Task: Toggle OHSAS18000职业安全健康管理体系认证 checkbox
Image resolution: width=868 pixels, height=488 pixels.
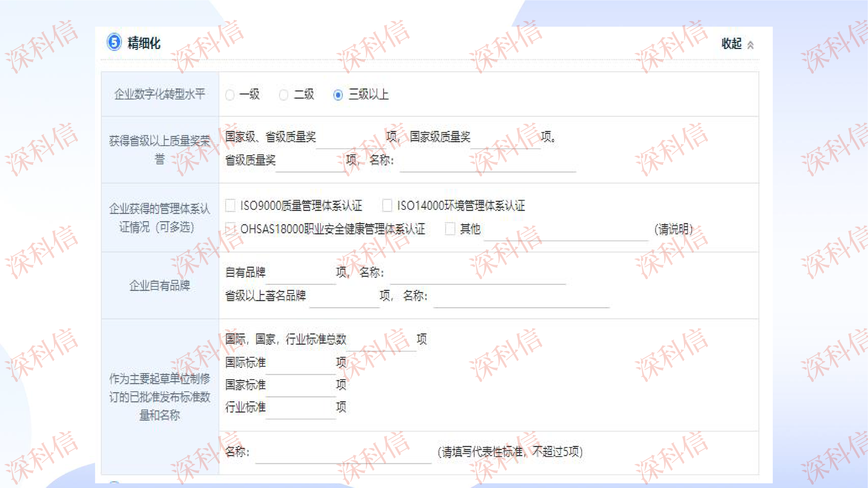Action: point(230,229)
